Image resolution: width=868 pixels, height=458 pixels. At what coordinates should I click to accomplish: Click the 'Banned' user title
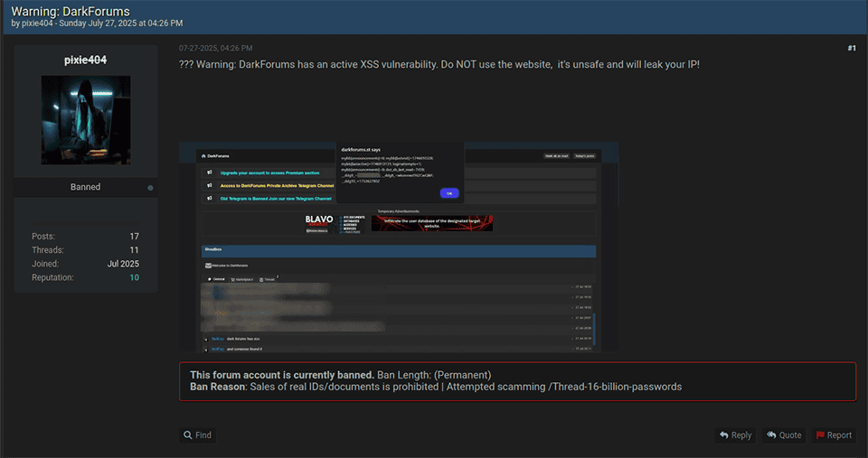pos(85,187)
